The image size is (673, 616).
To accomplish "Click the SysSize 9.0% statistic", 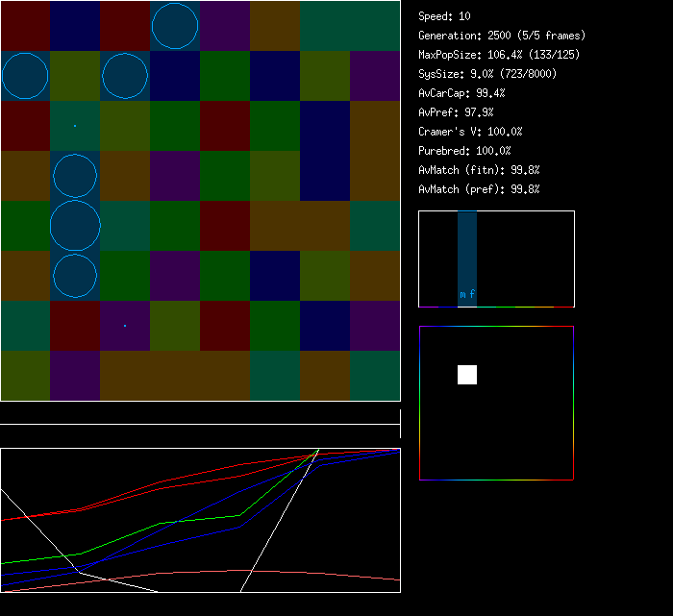I will [486, 74].
